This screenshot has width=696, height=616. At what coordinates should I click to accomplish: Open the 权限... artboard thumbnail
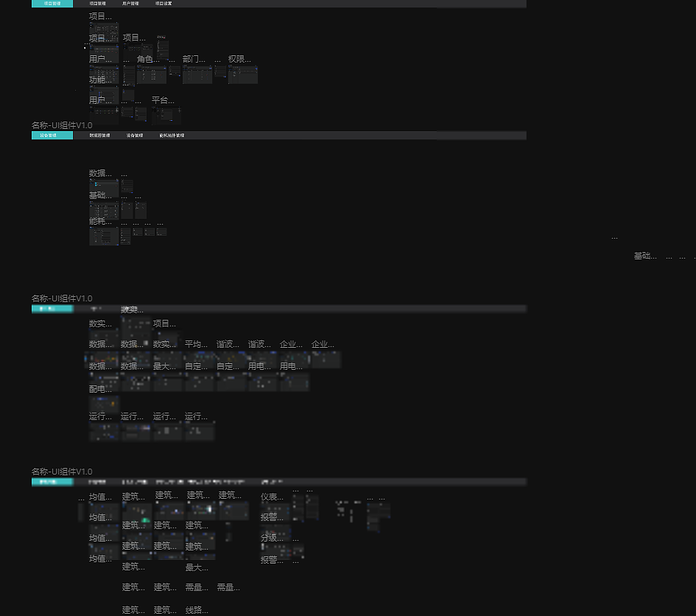(x=243, y=74)
